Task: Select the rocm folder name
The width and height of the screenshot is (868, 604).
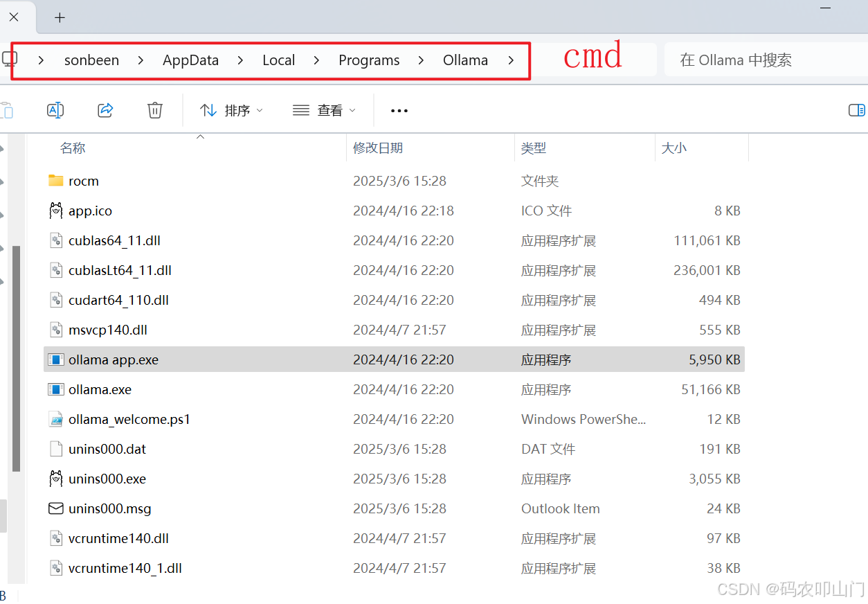Action: pyautogui.click(x=84, y=181)
